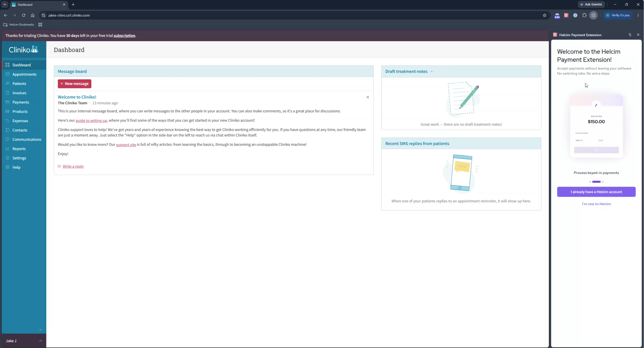The width and height of the screenshot is (644, 348).
Task: Open the Dashboard sidebar item
Action: click(x=24, y=65)
